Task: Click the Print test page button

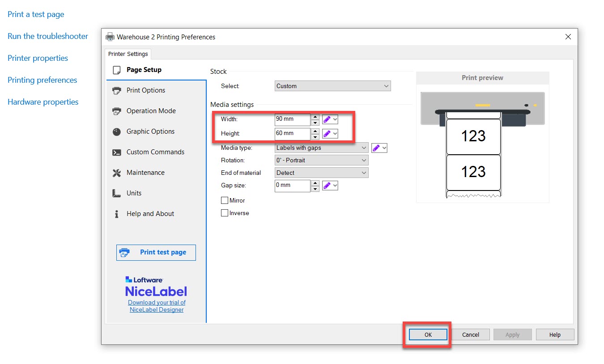Action: [156, 252]
